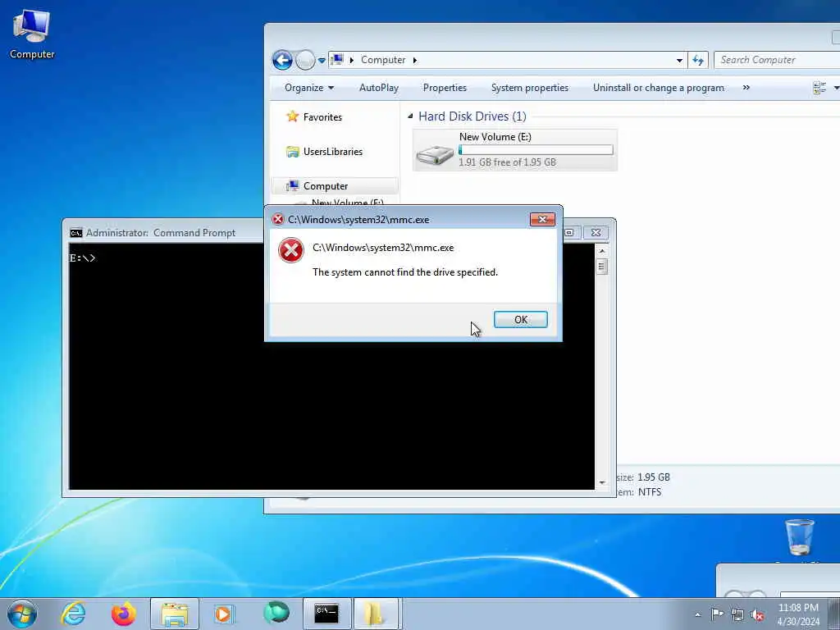Image resolution: width=840 pixels, height=630 pixels.
Task: Open Windows Media Player from taskbar
Action: pyautogui.click(x=225, y=614)
